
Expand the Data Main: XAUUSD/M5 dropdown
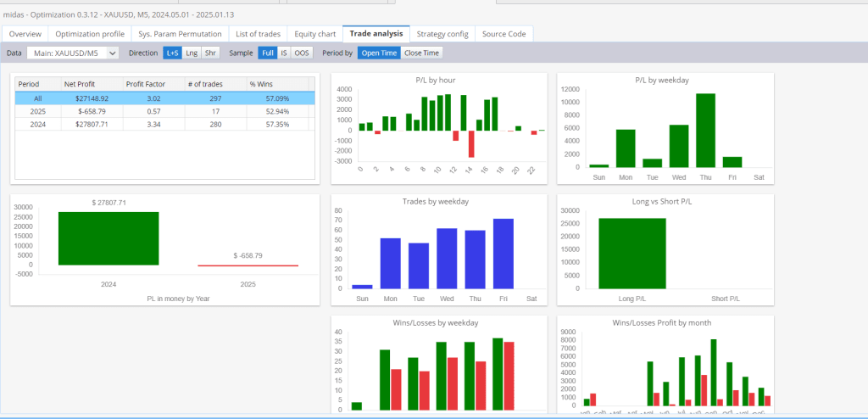click(x=73, y=53)
